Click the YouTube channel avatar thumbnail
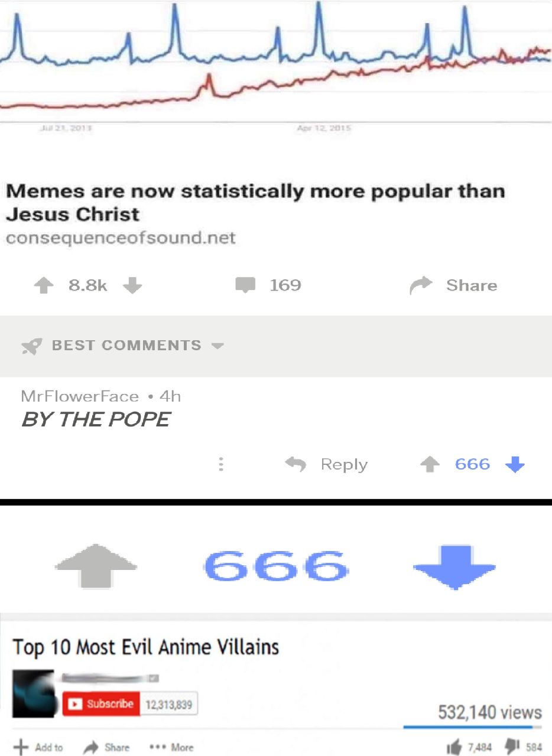 tap(33, 693)
